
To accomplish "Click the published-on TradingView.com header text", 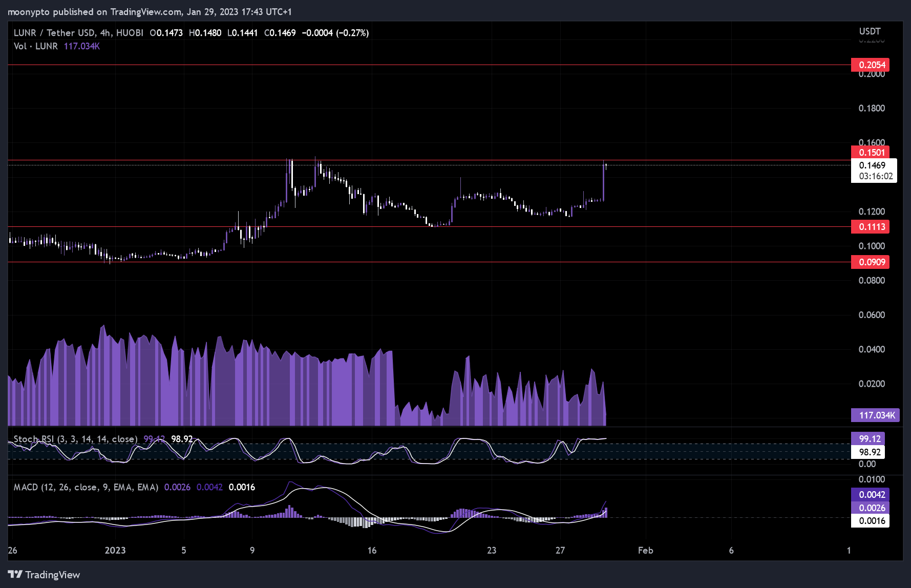I will pyautogui.click(x=150, y=11).
